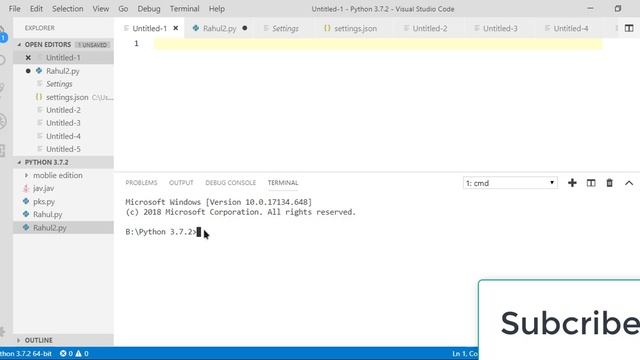This screenshot has height=360, width=640.
Task: Maximize the panel with the up chevron
Action: [629, 183]
